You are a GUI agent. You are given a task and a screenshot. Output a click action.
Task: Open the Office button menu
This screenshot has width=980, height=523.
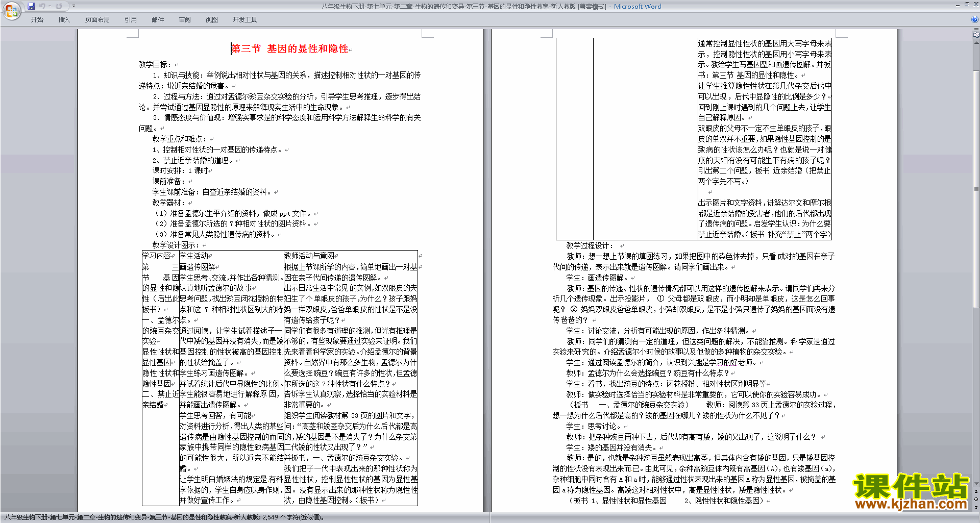(x=11, y=11)
